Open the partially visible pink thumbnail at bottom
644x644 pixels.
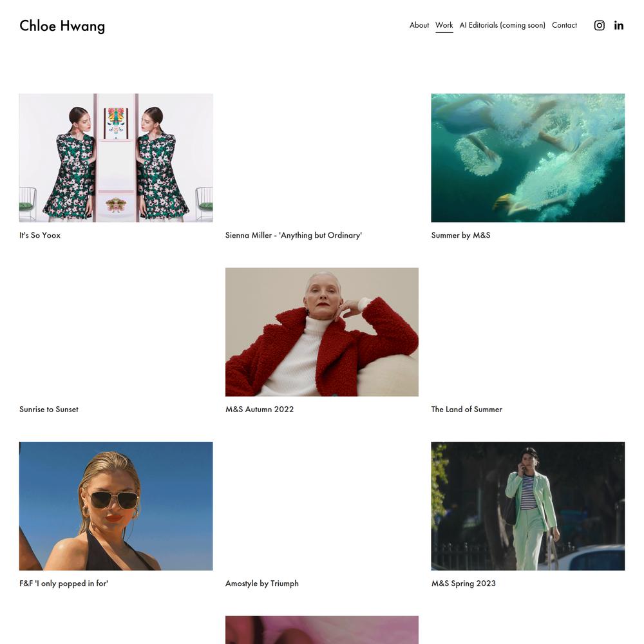click(322, 630)
